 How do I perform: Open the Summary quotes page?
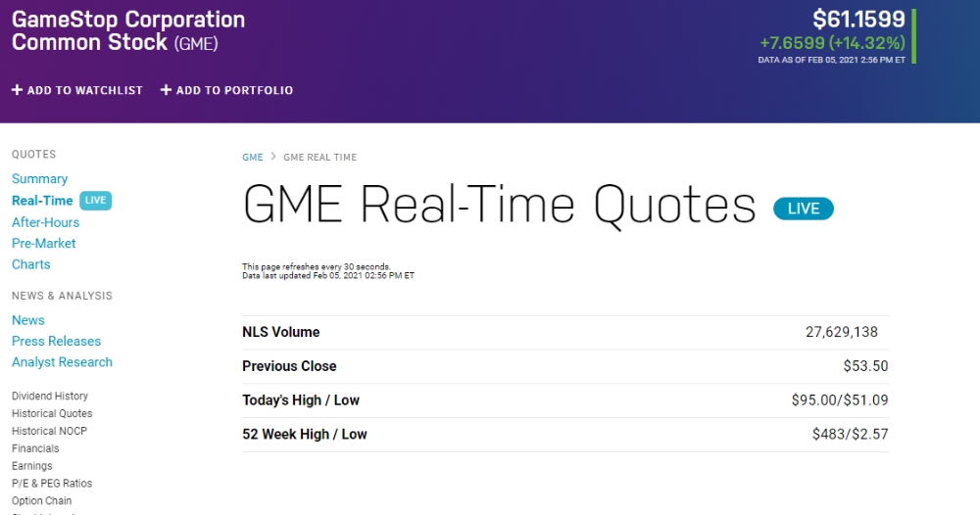[39, 179]
